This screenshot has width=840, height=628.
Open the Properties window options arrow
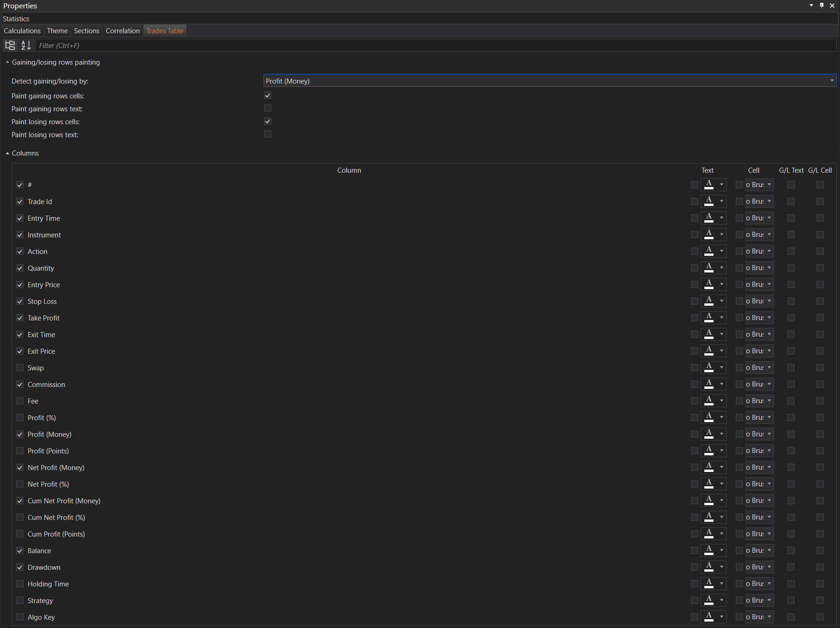pyautogui.click(x=811, y=6)
